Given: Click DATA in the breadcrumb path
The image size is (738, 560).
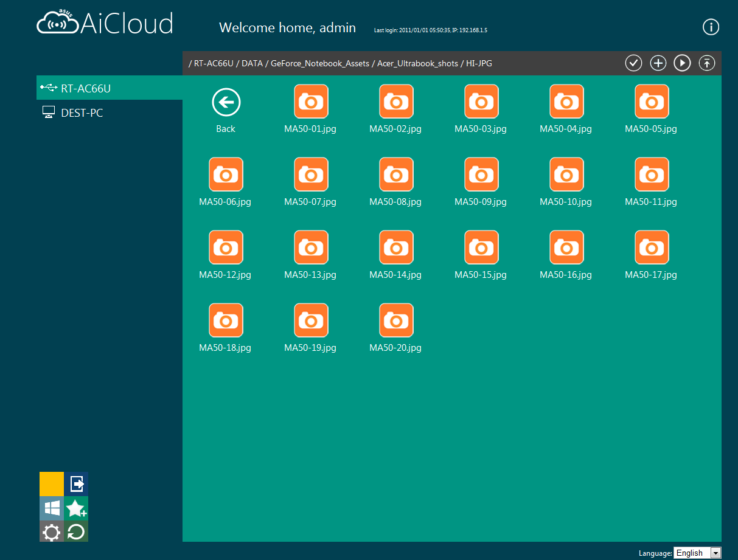Looking at the screenshot, I should (x=252, y=63).
